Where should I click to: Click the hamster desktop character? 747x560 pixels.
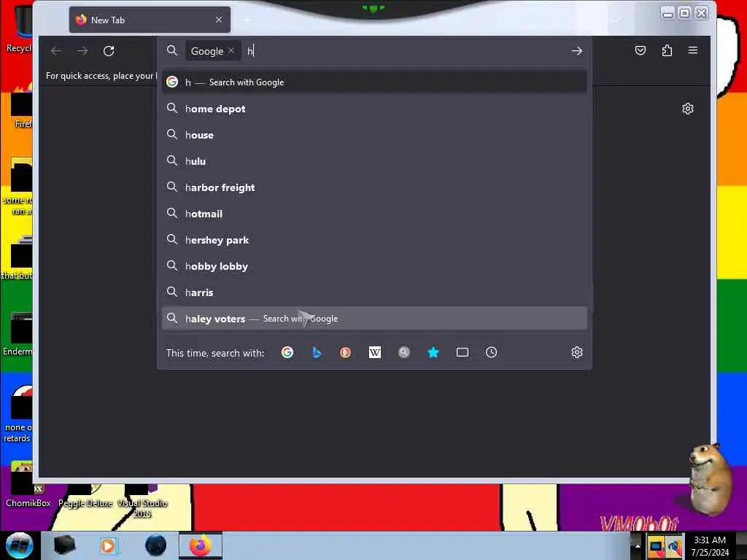tap(709, 478)
